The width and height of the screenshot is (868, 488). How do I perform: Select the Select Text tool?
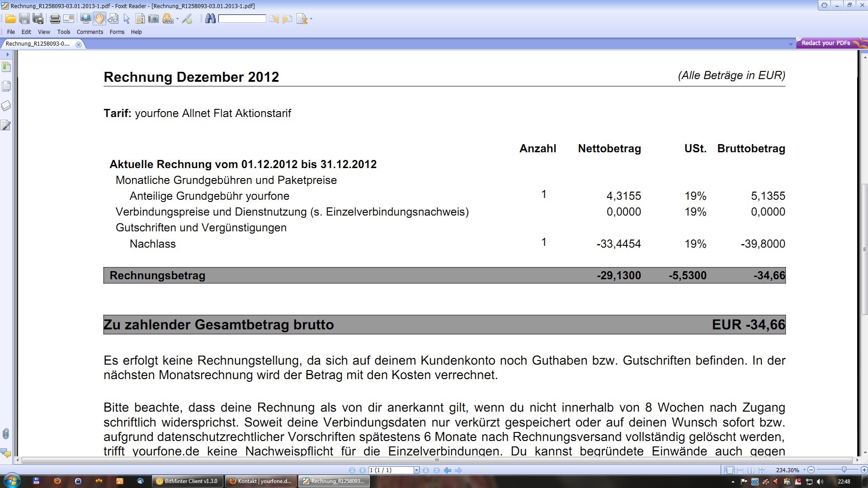pos(140,19)
